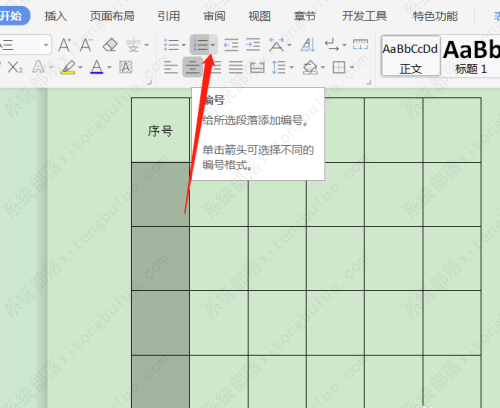500x408 pixels.
Task: Open the 特色功能 tab
Action: 435,16
